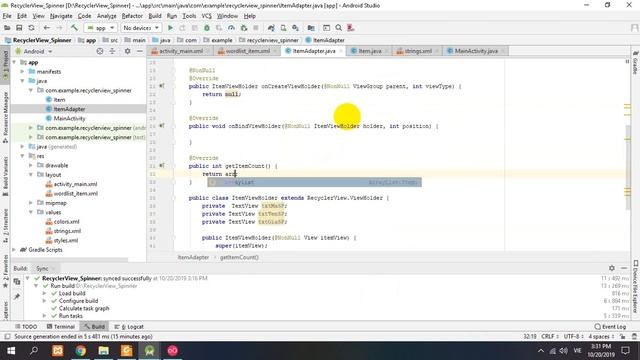
Task: Open Project panel gear settings
Action: (127, 51)
